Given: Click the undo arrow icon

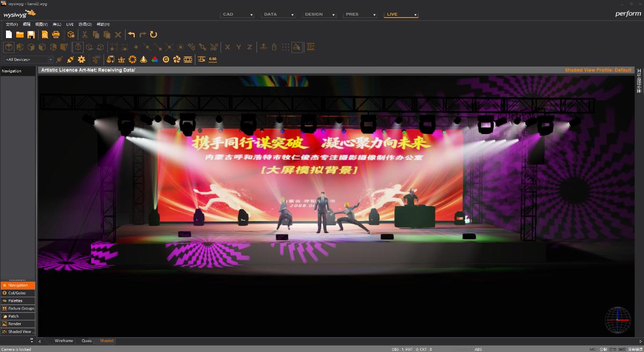Looking at the screenshot, I should (x=131, y=34).
